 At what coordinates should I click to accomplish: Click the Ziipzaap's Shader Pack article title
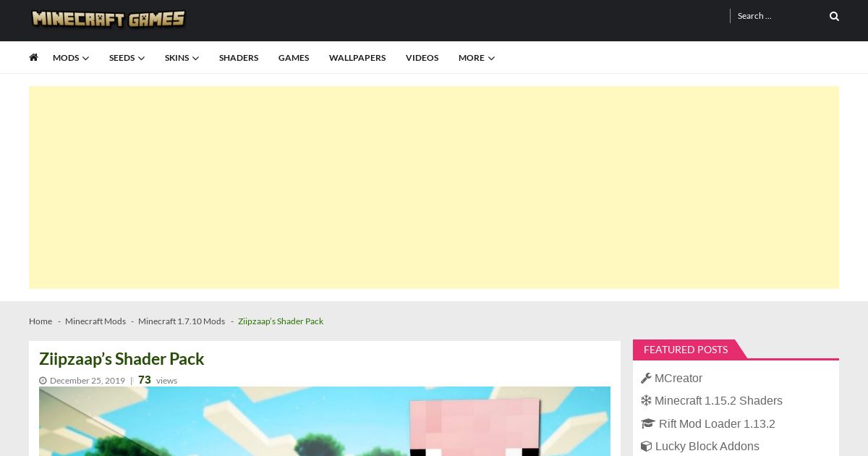point(122,359)
